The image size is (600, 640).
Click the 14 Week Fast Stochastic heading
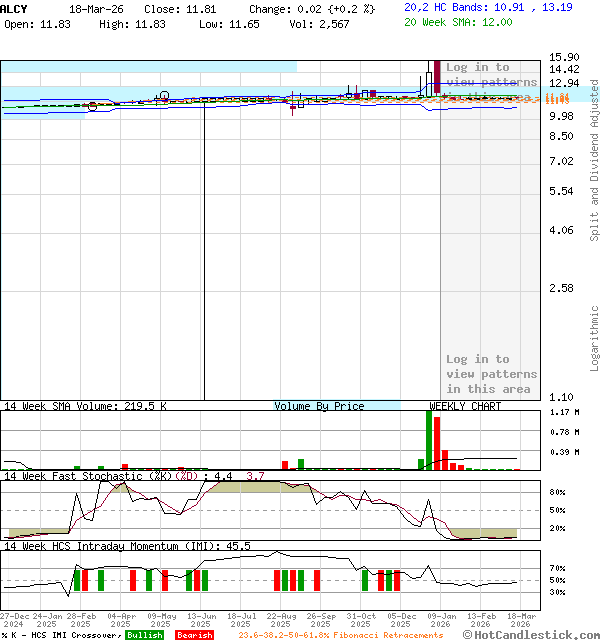click(100, 476)
